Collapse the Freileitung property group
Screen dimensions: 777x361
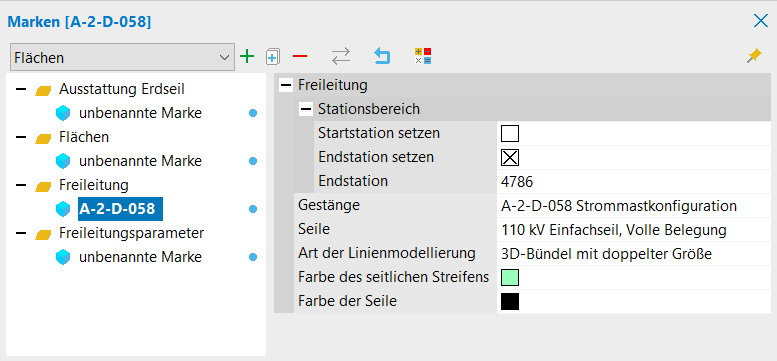pos(285,85)
